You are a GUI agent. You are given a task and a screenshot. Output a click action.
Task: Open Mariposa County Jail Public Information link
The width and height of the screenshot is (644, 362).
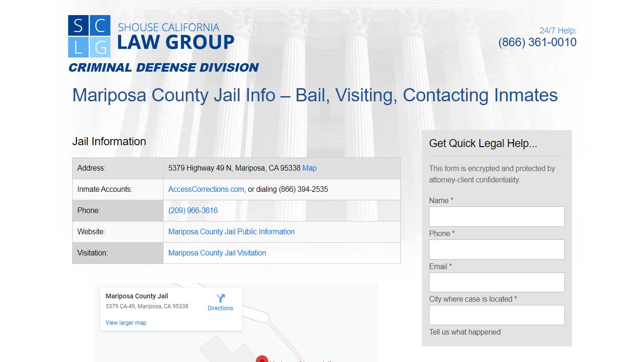231,231
